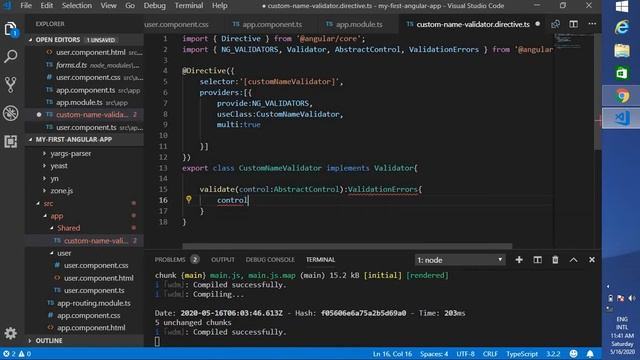Change indentation via Spaces: 4
The width and height of the screenshot is (640, 360).
click(434, 354)
